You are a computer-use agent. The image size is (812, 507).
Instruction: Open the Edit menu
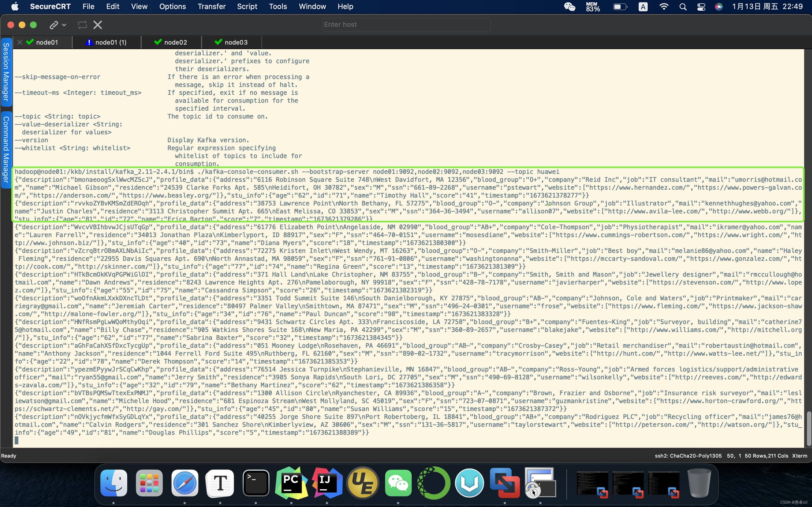click(113, 6)
